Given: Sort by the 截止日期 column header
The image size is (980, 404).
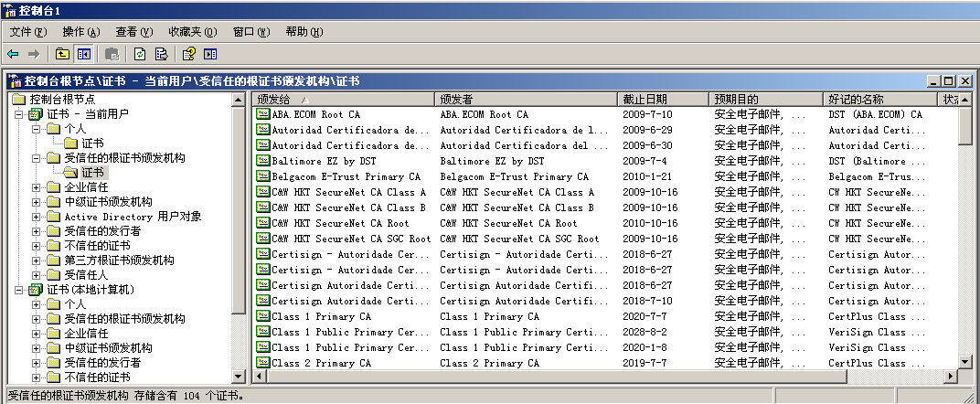Looking at the screenshot, I should coord(663,100).
